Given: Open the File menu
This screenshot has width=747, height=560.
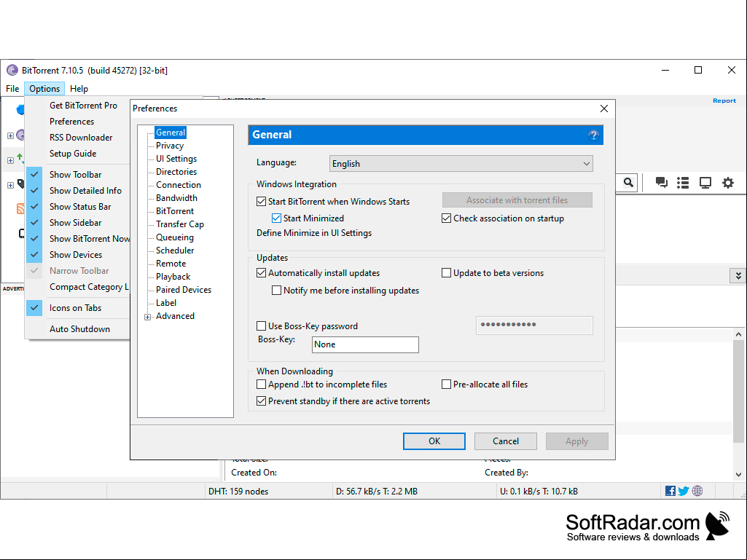Looking at the screenshot, I should tap(12, 89).
